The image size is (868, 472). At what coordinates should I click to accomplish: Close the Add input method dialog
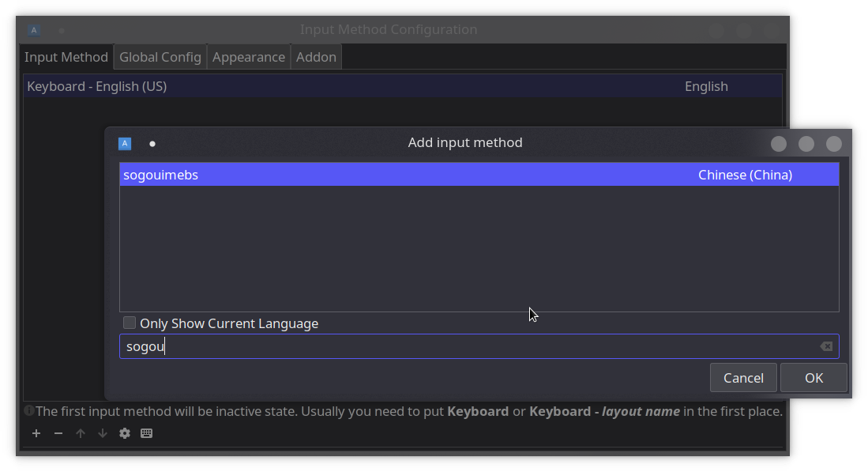[834, 144]
